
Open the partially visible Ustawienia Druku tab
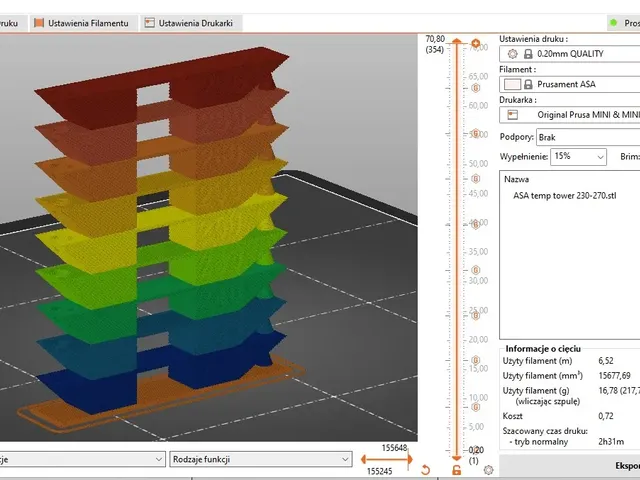[x=13, y=23]
